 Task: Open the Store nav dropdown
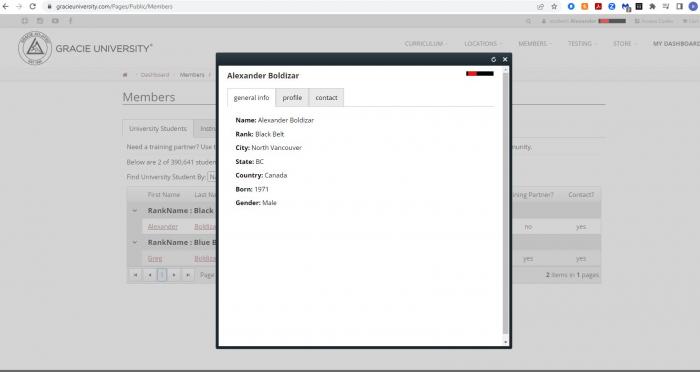coord(624,44)
